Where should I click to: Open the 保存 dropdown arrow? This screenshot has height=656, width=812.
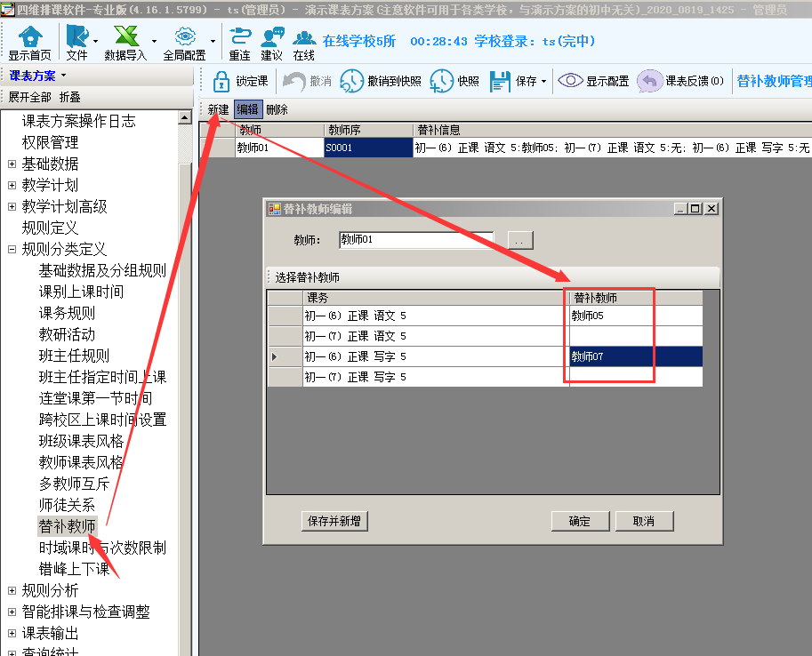[x=543, y=82]
